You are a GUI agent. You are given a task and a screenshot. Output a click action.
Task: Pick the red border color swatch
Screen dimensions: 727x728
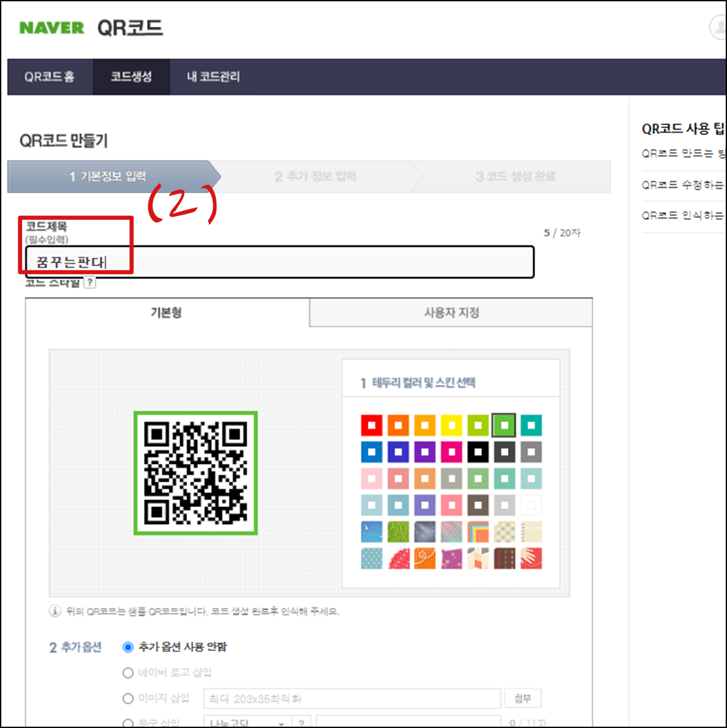[372, 426]
